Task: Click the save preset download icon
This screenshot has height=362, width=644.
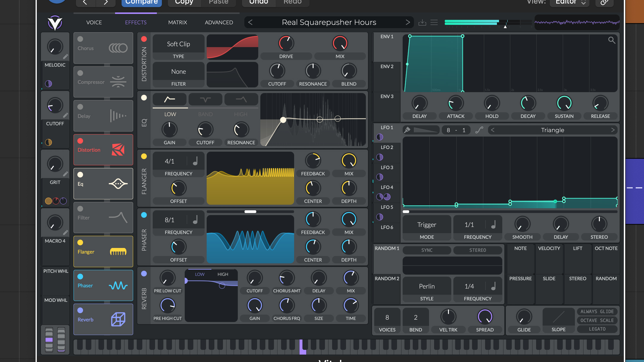Action: 422,23
